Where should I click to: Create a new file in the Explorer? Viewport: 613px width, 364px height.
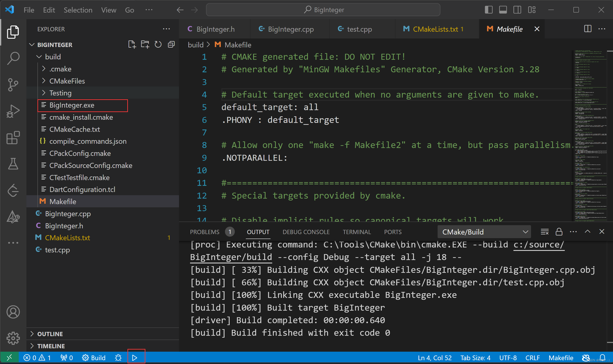coord(132,44)
